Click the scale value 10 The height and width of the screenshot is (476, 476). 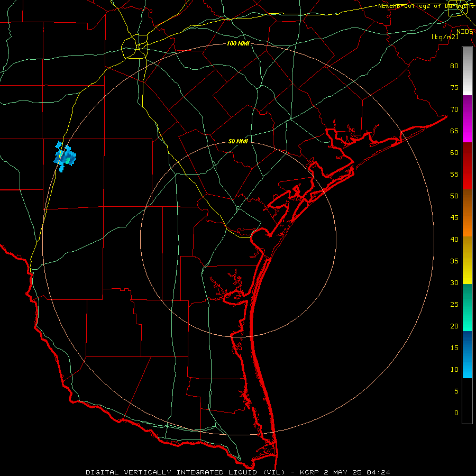(x=454, y=370)
